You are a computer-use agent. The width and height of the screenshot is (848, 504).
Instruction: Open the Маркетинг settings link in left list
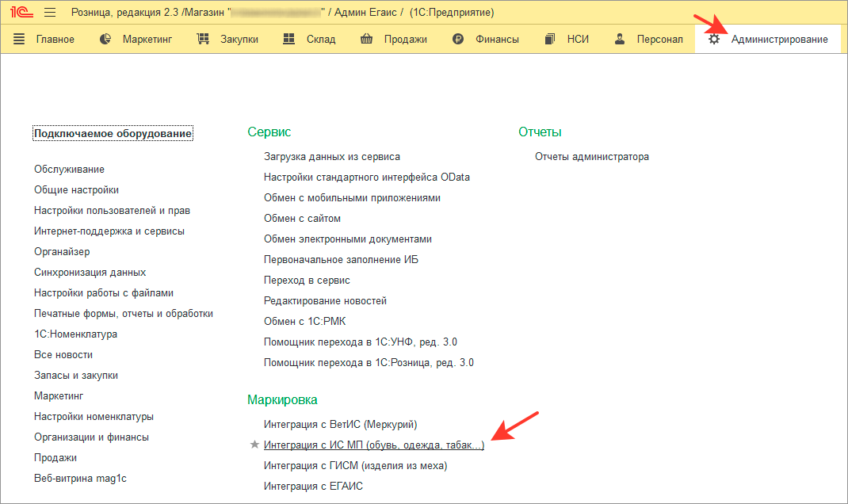(x=59, y=395)
